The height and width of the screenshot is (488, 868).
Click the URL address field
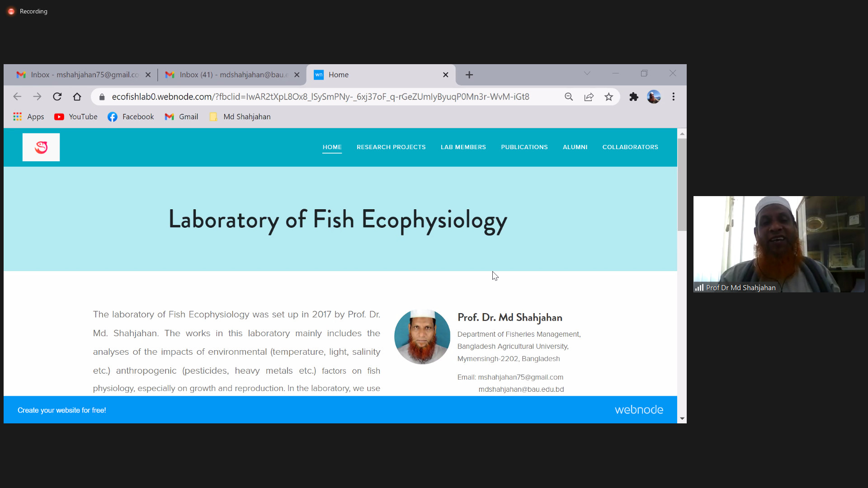320,97
